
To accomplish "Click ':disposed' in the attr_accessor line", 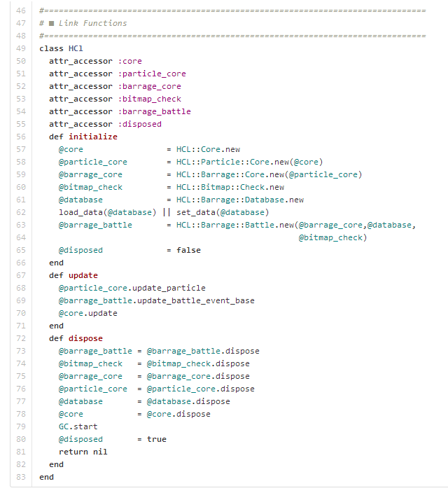I will click(139, 124).
